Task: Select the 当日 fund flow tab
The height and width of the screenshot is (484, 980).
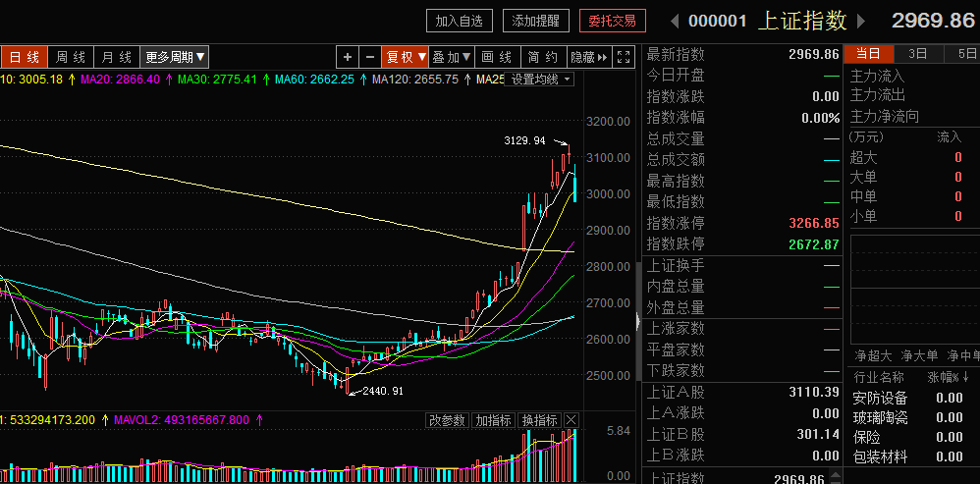Action: pyautogui.click(x=869, y=54)
